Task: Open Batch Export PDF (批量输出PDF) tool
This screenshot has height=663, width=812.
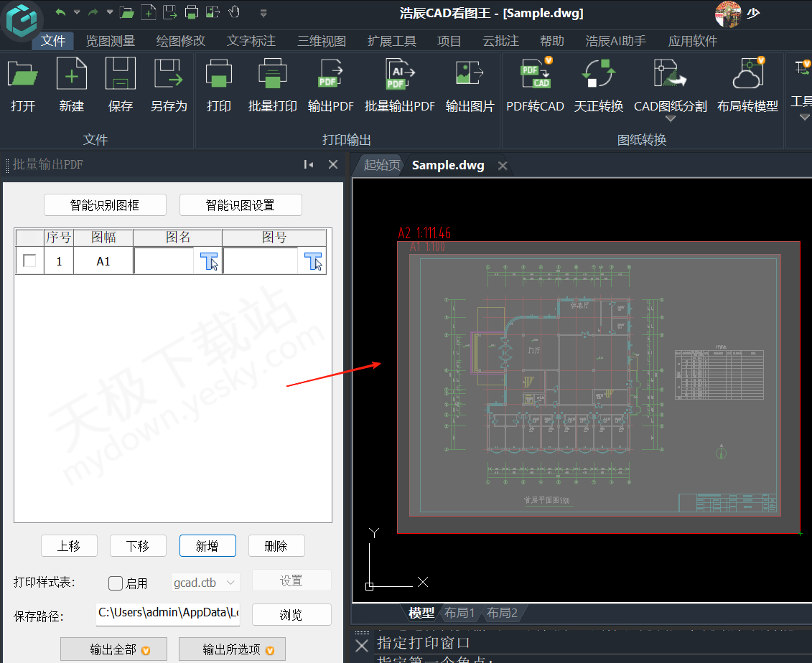Action: [400, 74]
